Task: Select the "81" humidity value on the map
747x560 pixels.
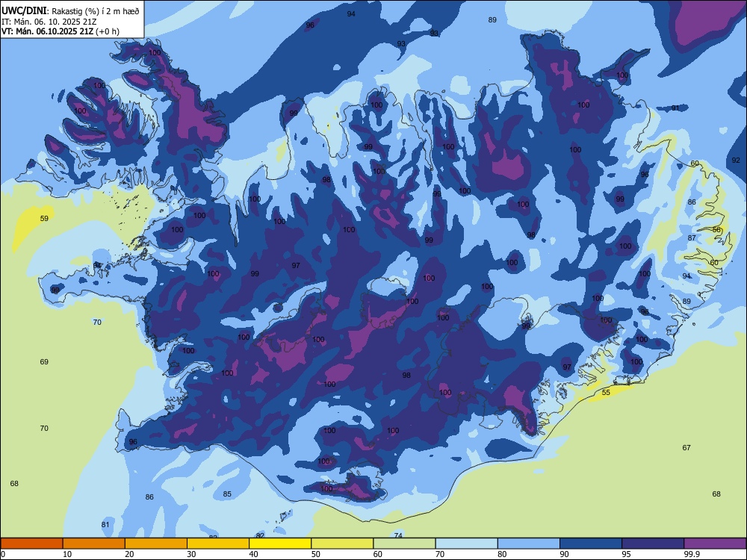Action: pyautogui.click(x=105, y=525)
